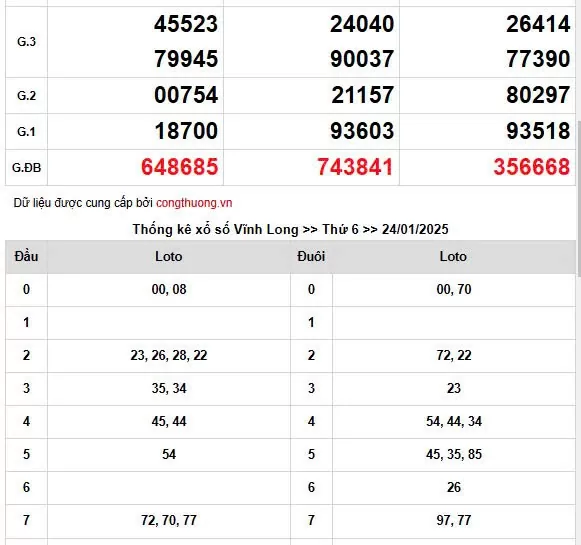Click the G.3 row label

(x=26, y=42)
